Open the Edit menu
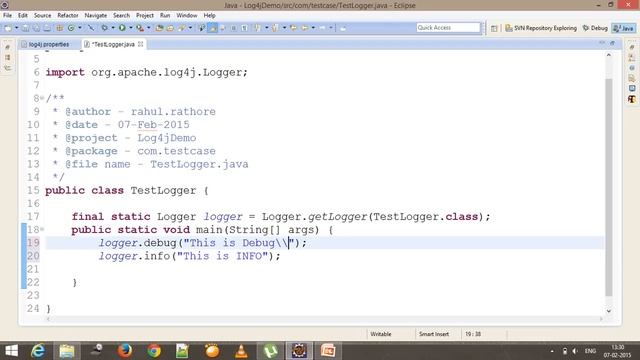Viewport: 640px width, 360px height. pyautogui.click(x=23, y=16)
